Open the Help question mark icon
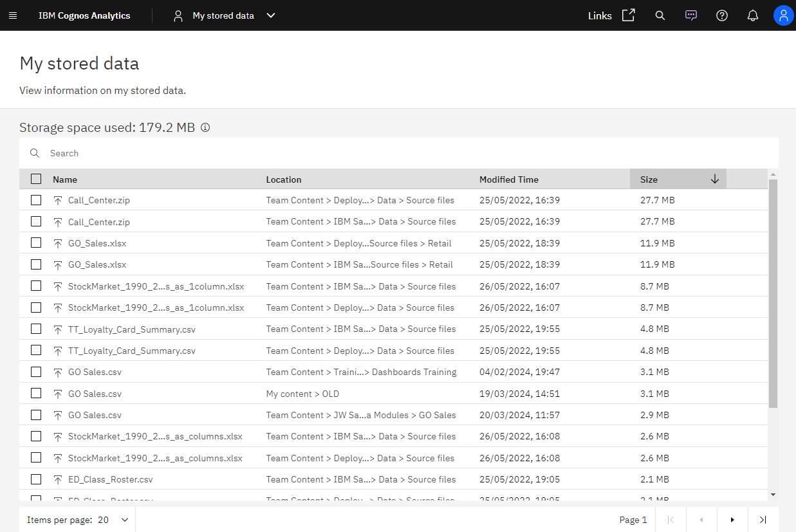Image resolution: width=796 pixels, height=532 pixels. (722, 15)
